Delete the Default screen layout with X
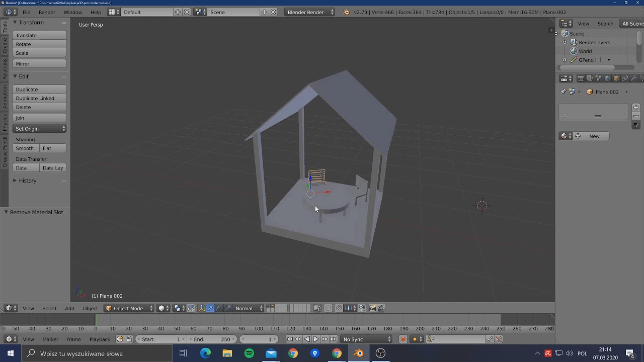Image resolution: width=644 pixels, height=362 pixels. (187, 12)
